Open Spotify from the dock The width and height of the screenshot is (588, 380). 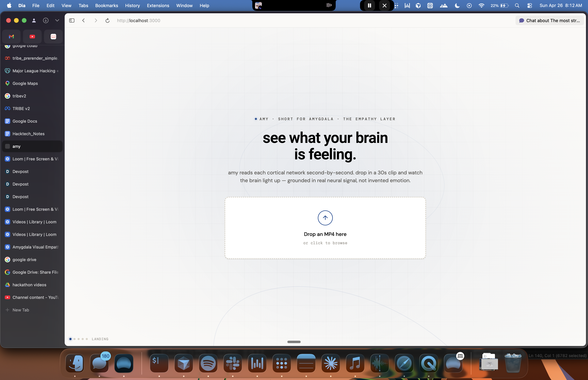click(208, 363)
